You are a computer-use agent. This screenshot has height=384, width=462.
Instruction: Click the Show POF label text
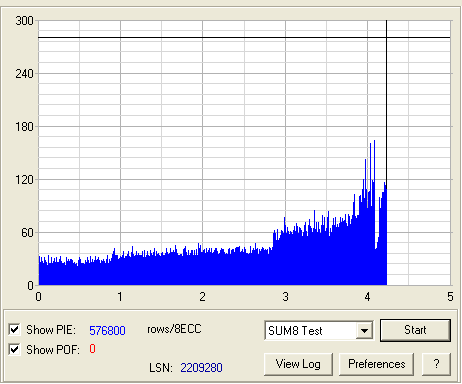point(53,350)
